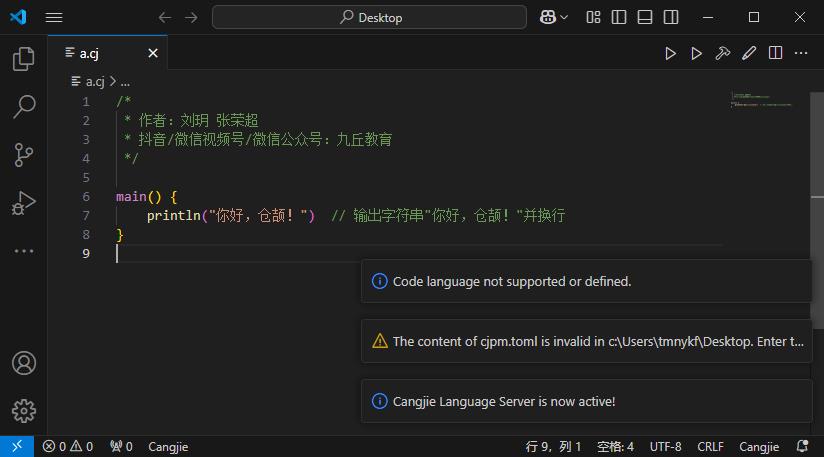The image size is (824, 457).
Task: Go forward with the right arrow
Action: point(191,17)
